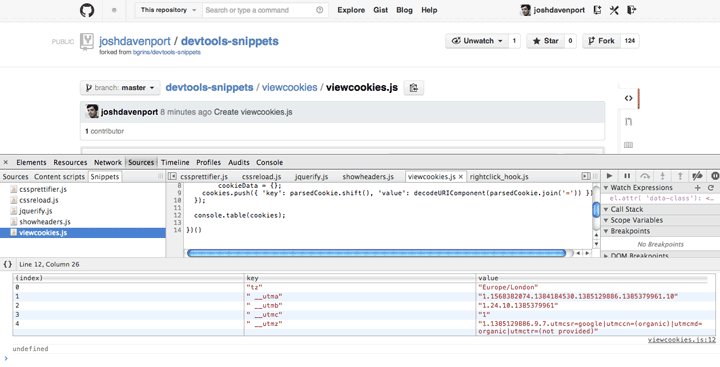Toggle the debugger sidebar panel icon
This screenshot has height=367, width=720.
click(x=586, y=176)
